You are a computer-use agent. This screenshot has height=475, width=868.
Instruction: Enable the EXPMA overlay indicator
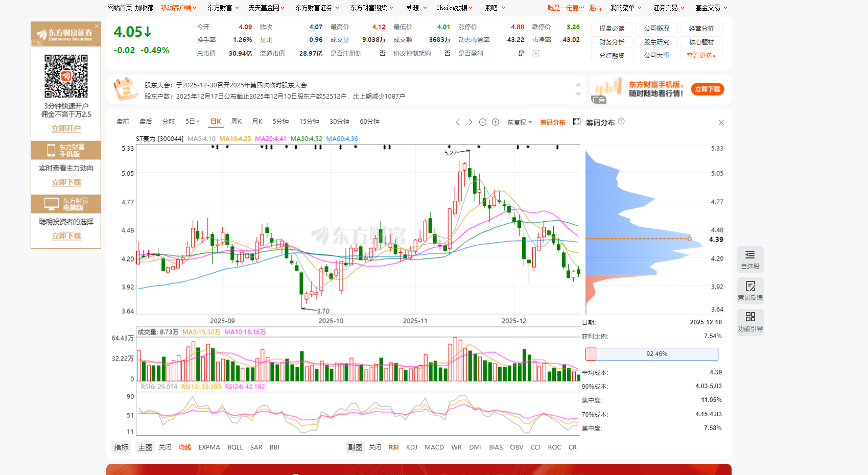[209, 447]
